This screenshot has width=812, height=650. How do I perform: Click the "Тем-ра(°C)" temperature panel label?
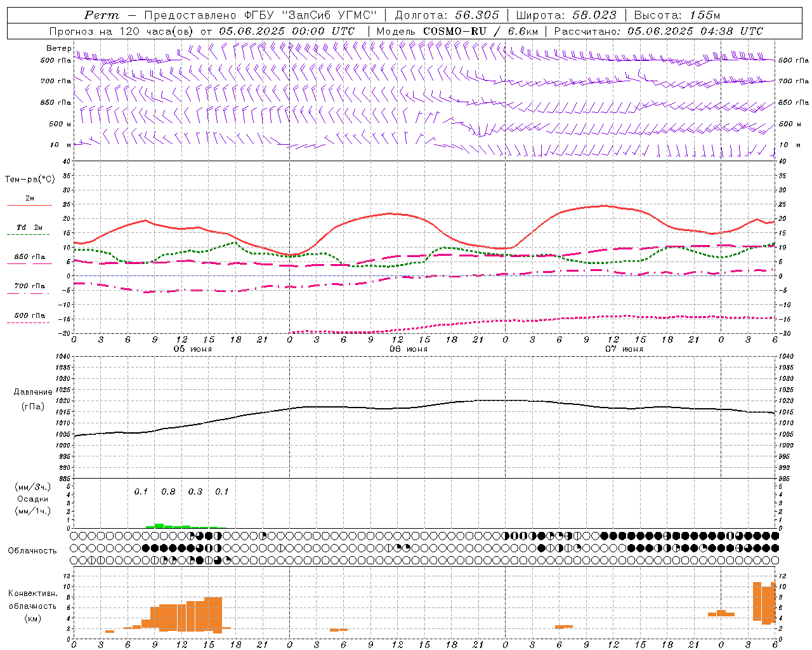point(30,180)
